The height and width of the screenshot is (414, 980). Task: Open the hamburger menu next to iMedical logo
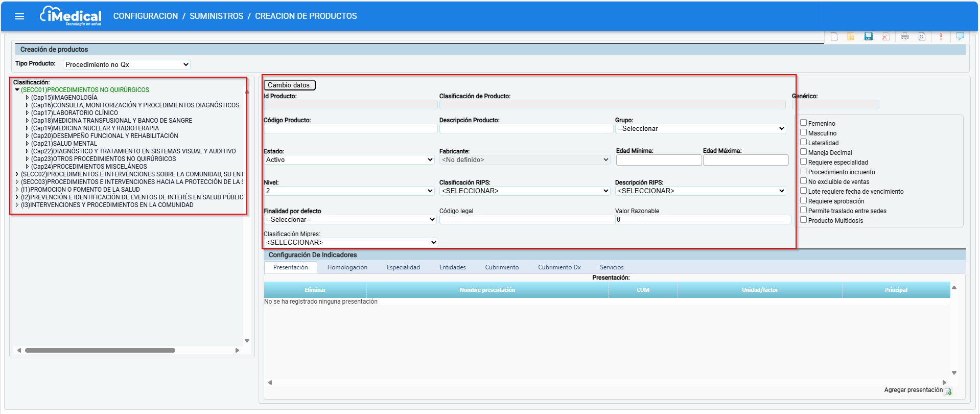[19, 16]
